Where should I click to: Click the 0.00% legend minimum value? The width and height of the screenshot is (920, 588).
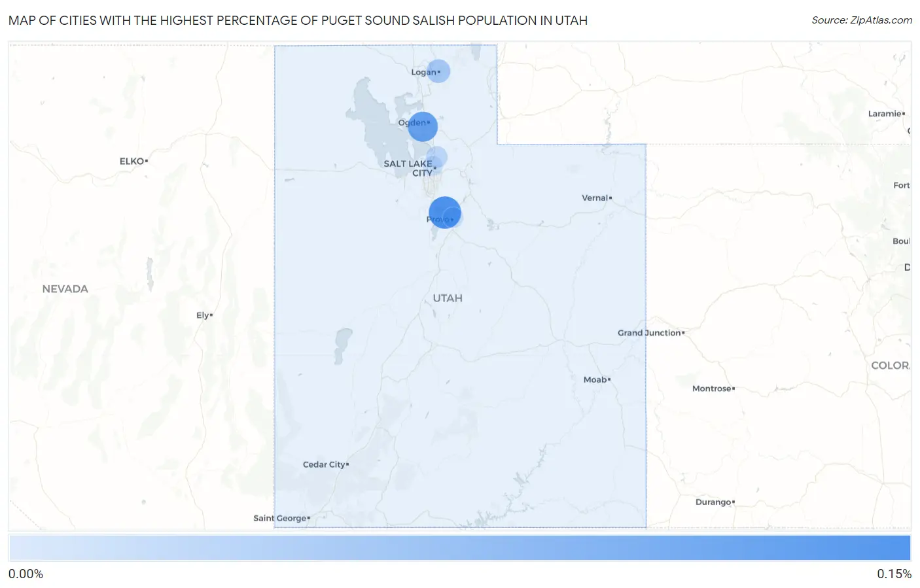[x=26, y=574]
